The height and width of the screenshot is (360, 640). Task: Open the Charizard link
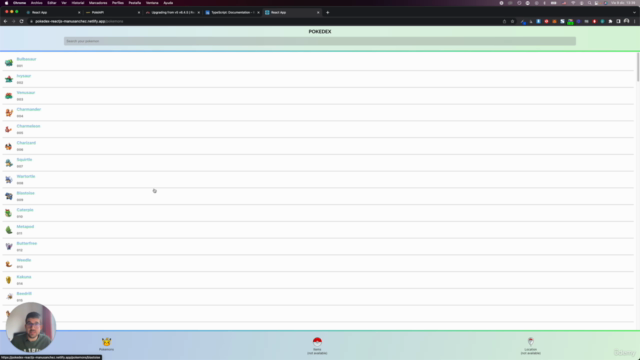pos(26,143)
